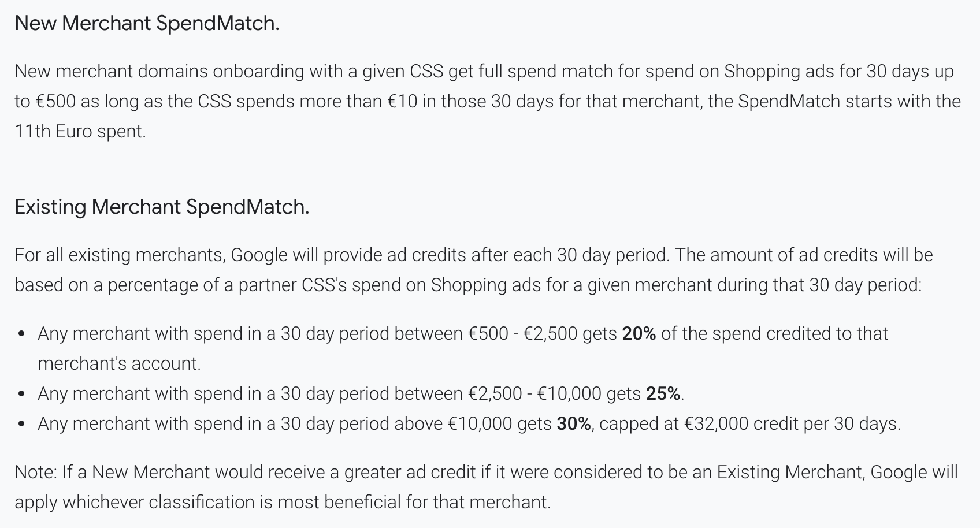Click 'merchant's account.' text in first bullet

pos(119,363)
